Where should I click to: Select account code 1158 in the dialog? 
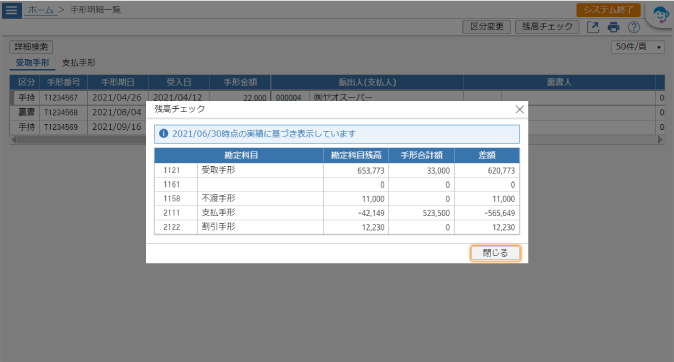(x=172, y=199)
